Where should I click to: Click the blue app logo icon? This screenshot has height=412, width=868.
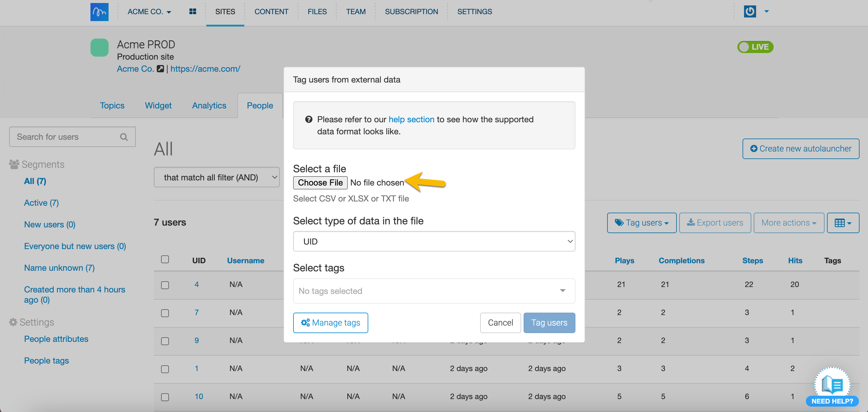coord(100,12)
